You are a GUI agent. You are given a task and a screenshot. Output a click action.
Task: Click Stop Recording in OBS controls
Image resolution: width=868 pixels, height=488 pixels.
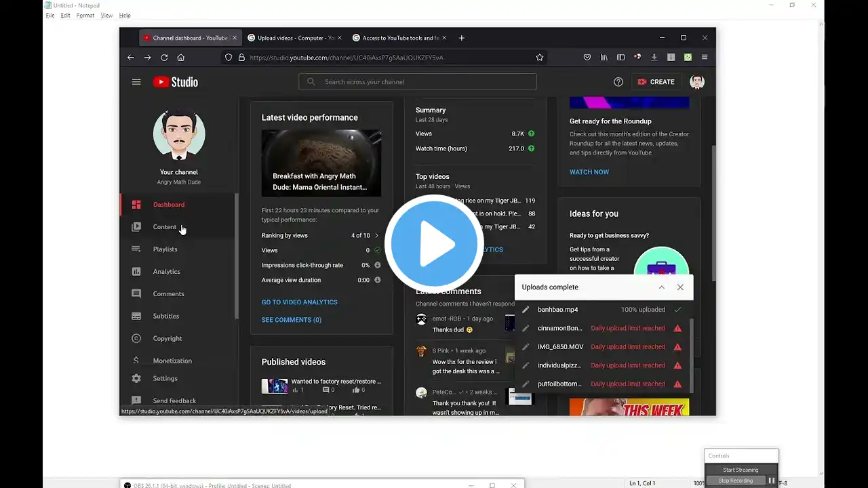tap(737, 481)
